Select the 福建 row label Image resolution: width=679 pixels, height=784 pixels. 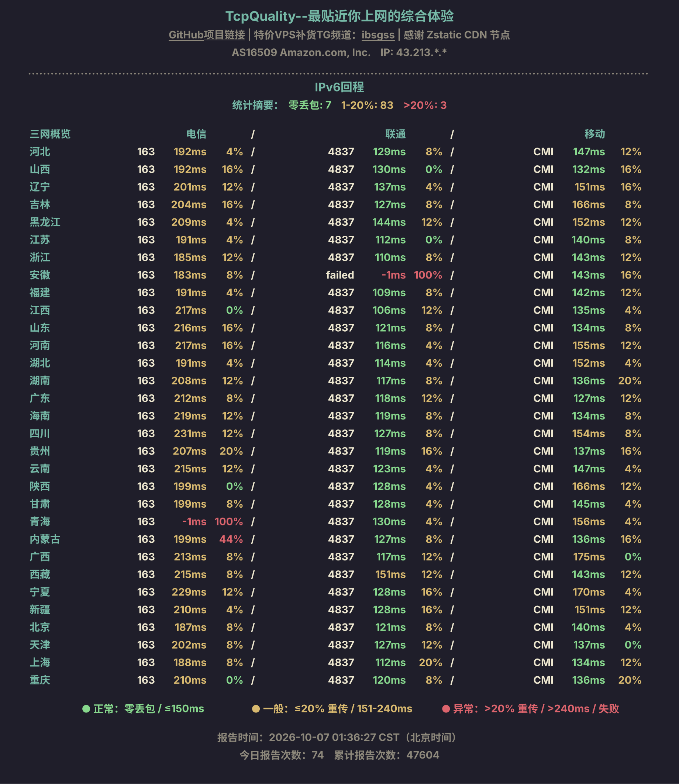(x=40, y=293)
